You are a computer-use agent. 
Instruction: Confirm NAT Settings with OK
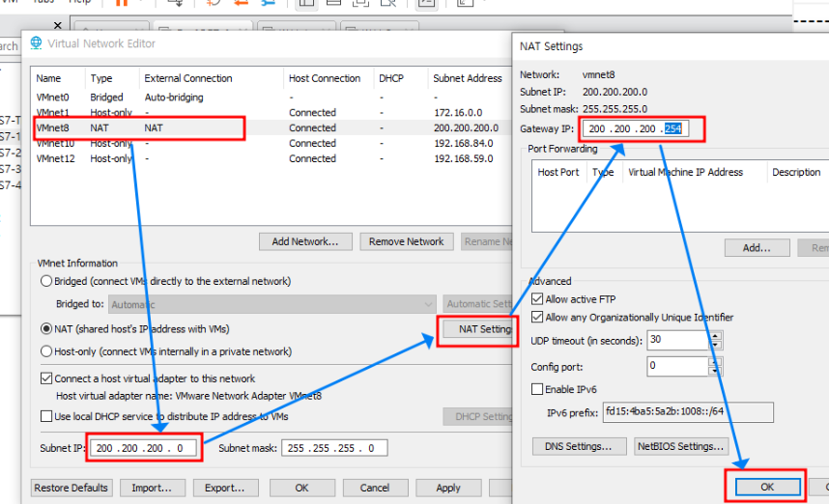coord(767,487)
